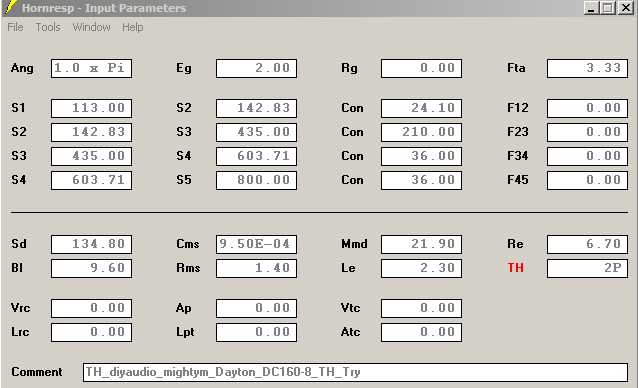Viewport: 638px width, 388px height.
Task: Click the Fta field showing 3.33
Action: tap(588, 68)
